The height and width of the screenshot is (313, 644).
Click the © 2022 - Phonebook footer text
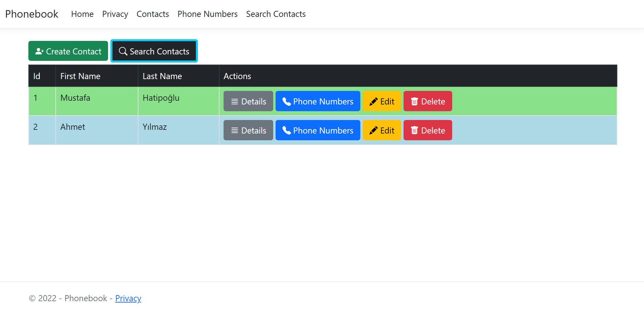[x=68, y=298]
